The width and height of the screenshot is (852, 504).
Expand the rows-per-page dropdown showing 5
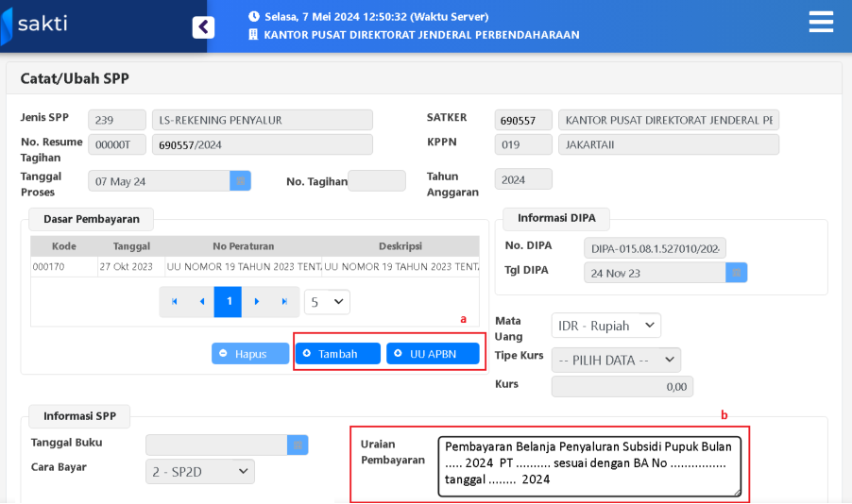[327, 302]
